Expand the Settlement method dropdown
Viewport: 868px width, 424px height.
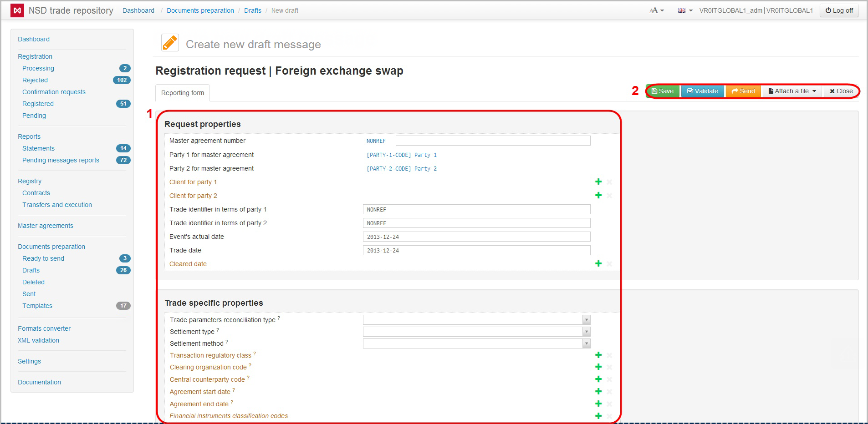[586, 343]
